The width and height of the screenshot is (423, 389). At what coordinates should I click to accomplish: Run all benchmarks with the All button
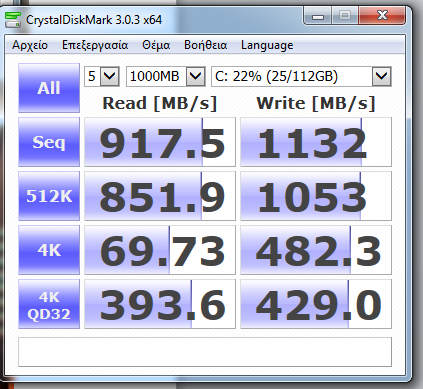pos(49,88)
